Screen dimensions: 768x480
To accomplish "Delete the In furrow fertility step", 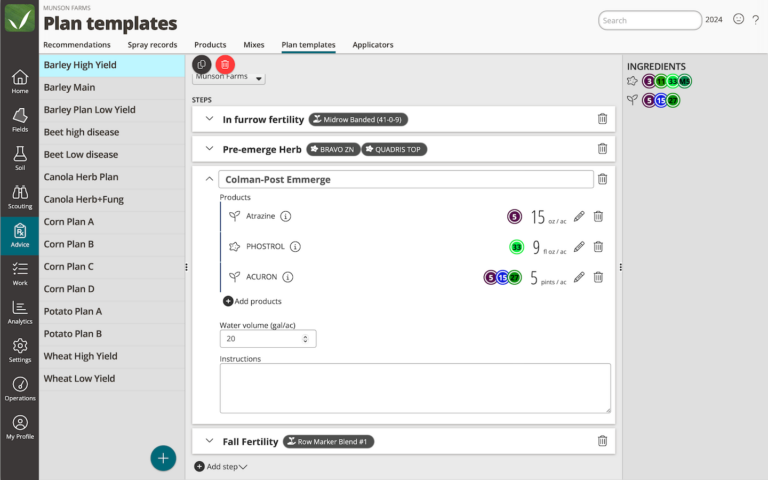I will 602,119.
